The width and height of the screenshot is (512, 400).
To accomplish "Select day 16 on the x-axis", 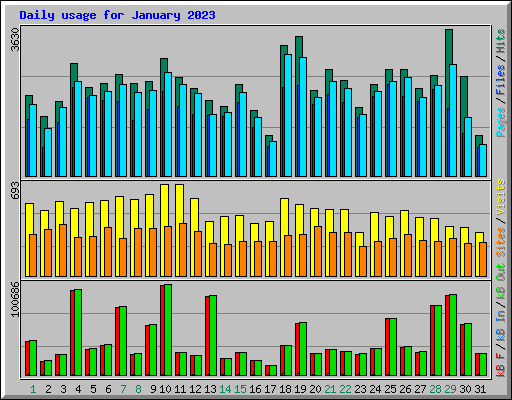I will [x=255, y=389].
